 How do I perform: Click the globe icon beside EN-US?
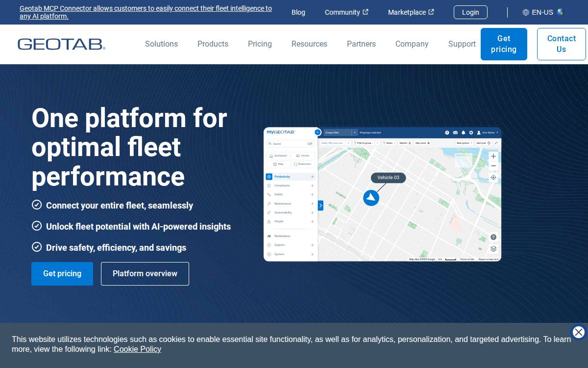(x=526, y=12)
